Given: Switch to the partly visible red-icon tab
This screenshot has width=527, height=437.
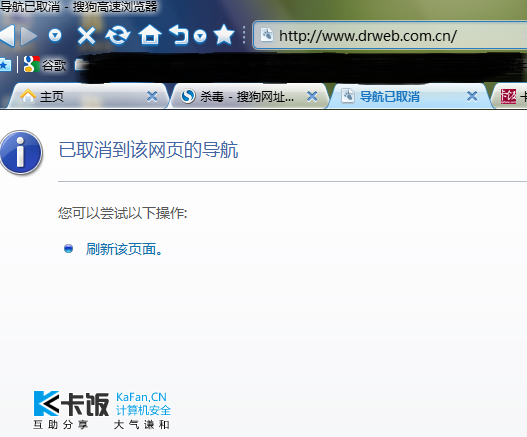Looking at the screenshot, I should point(511,97).
